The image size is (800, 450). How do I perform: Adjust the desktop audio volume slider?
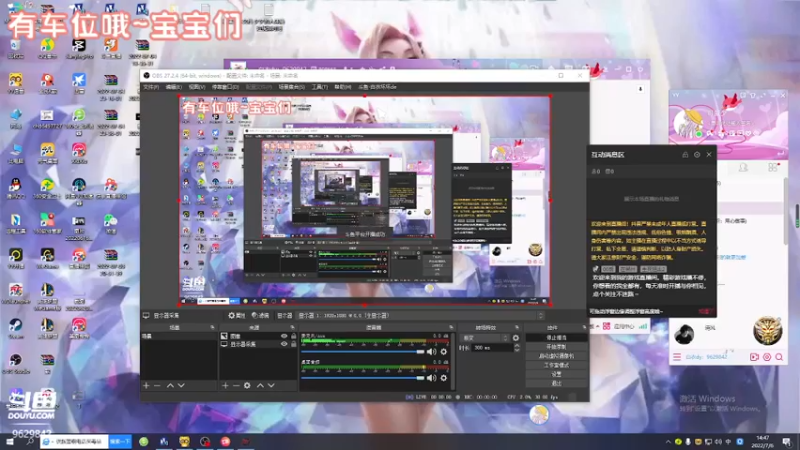363,378
